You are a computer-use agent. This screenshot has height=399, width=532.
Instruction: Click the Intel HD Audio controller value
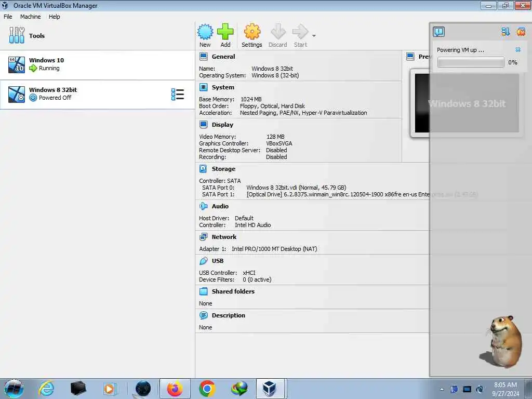[253, 225]
